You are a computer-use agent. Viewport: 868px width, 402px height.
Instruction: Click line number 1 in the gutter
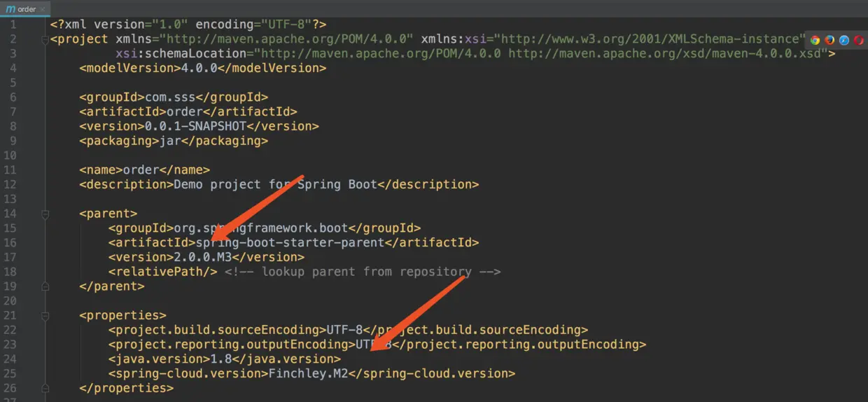click(x=13, y=25)
